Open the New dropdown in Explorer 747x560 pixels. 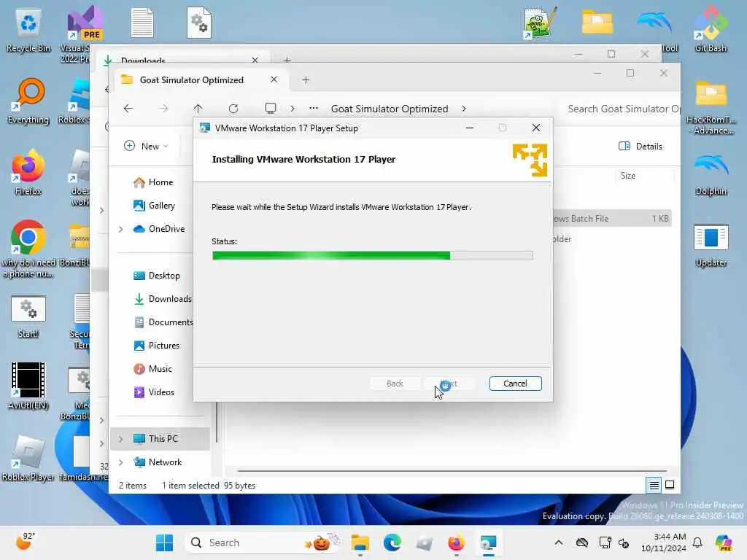146,146
